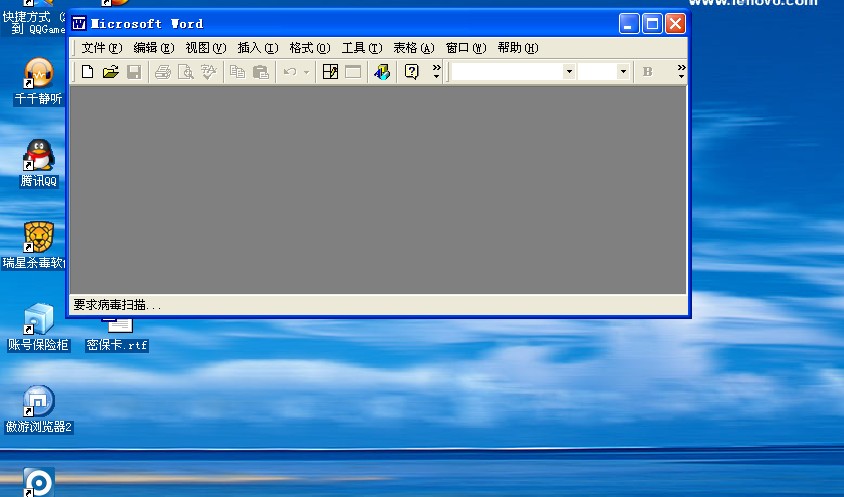Maximize the Microsoft Word window

pyautogui.click(x=652, y=24)
